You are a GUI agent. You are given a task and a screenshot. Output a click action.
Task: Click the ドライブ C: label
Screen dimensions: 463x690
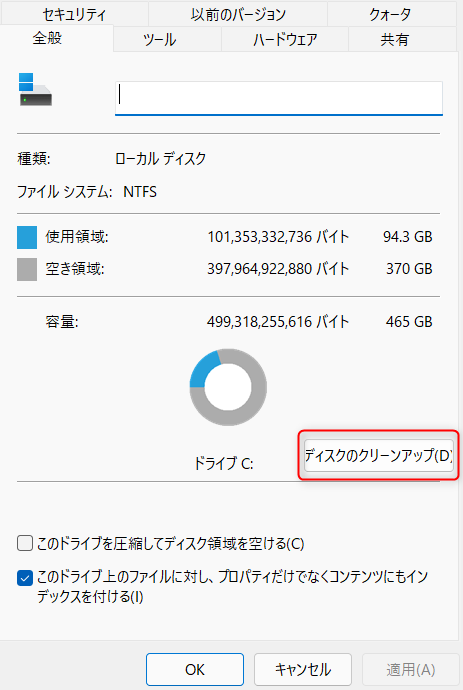(224, 463)
